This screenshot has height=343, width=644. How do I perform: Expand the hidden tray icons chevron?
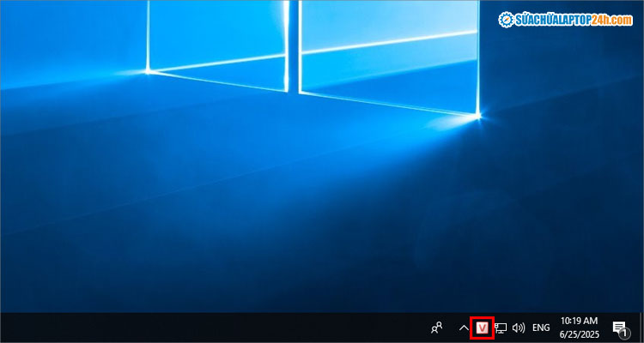[464, 328]
